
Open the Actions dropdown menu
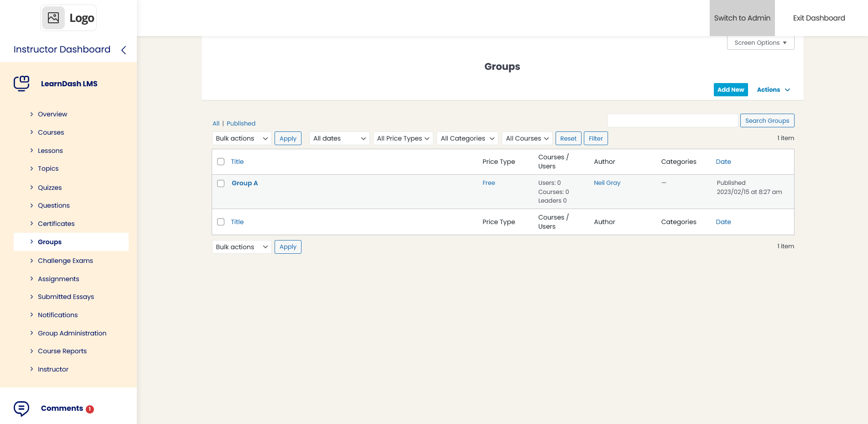773,90
